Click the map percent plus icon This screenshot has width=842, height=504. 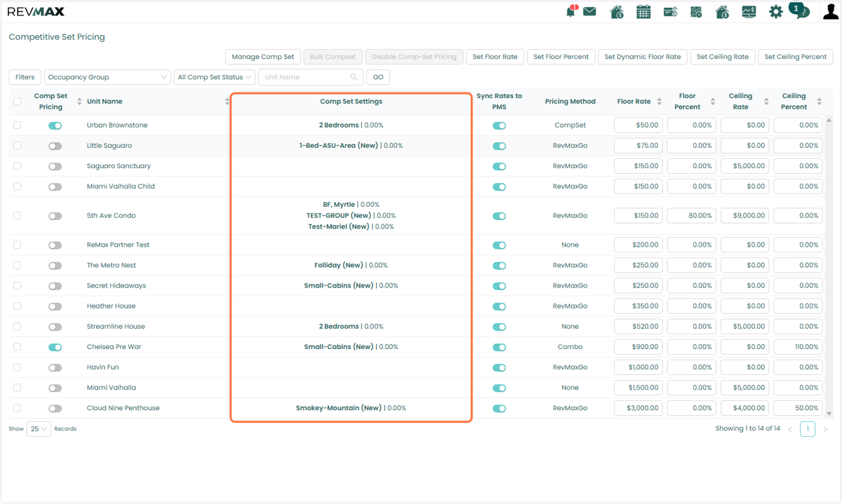[696, 12]
